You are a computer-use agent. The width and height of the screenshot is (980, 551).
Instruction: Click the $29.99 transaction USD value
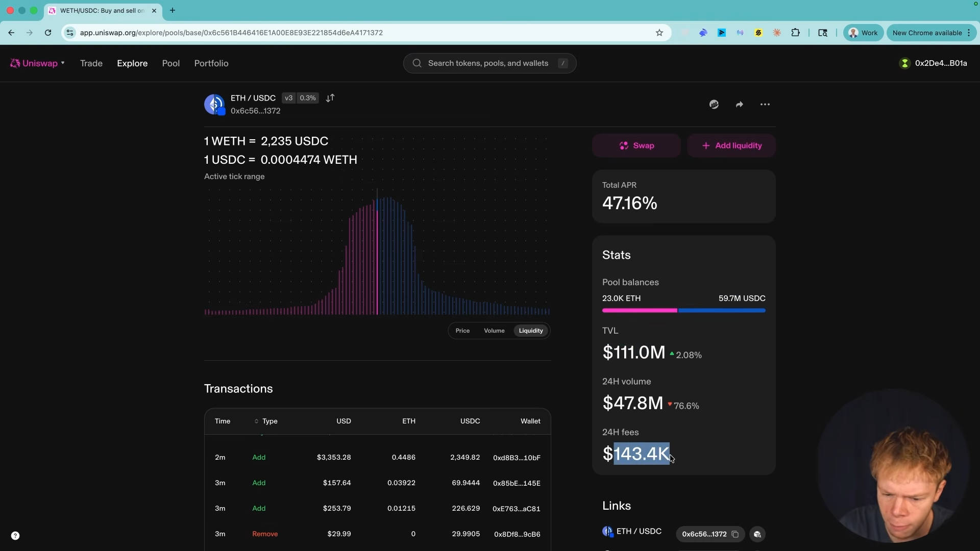339,534
